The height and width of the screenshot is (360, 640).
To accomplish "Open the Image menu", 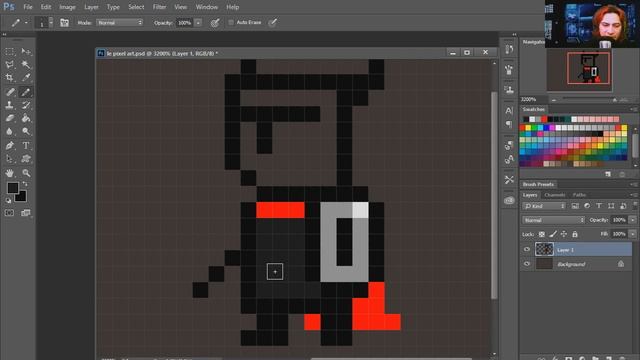I will coord(67,7).
